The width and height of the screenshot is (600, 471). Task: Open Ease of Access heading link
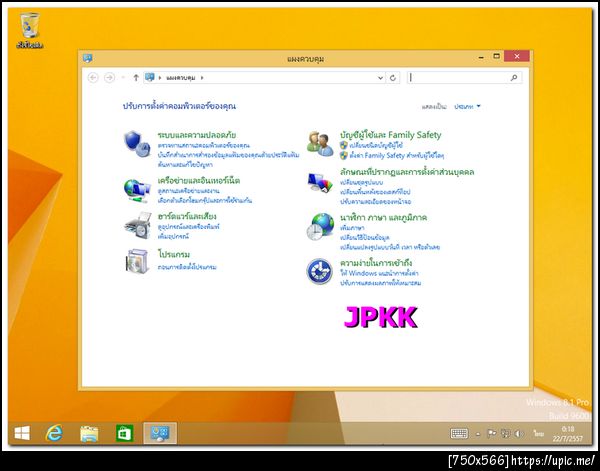pos(376,262)
